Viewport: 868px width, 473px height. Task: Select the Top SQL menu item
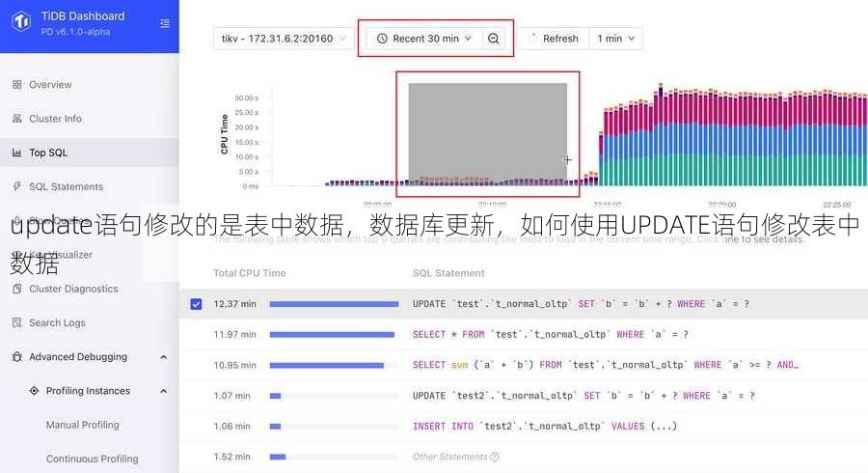tap(89, 153)
